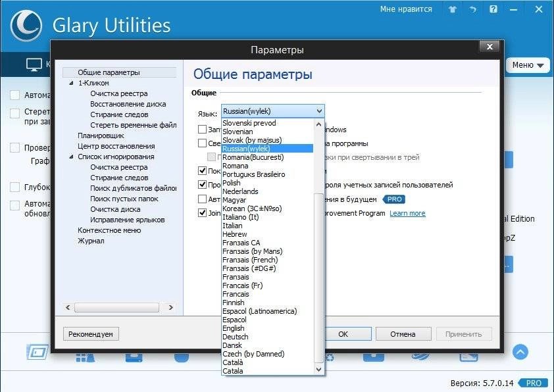This screenshot has width=554, height=392.
Task: Click the Glary Utilities crescent logo
Action: (26, 26)
